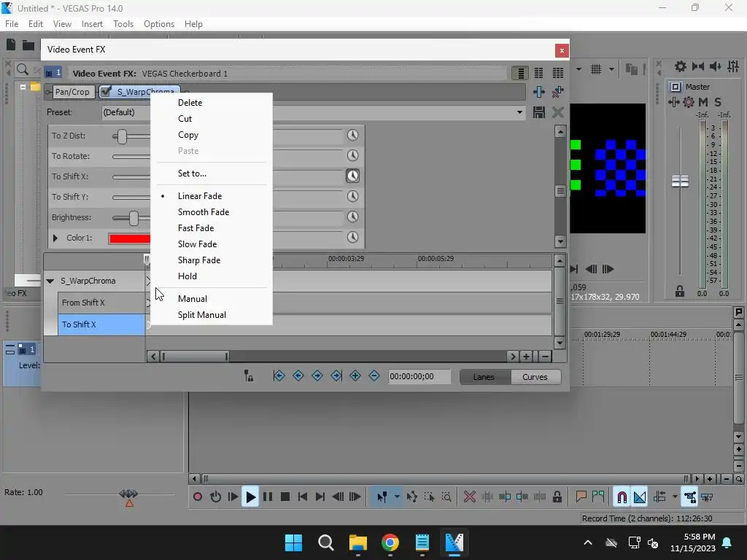The image size is (747, 560).
Task: Toggle animation clock for Brightness
Action: 352,217
